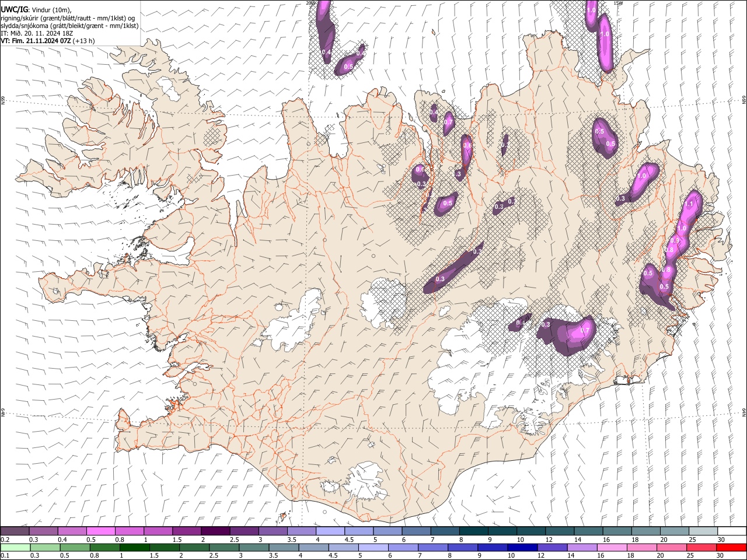The height and width of the screenshot is (560, 747).
Task: Click the 'slydda/snjókoma' legend description line
Action: 70,26
